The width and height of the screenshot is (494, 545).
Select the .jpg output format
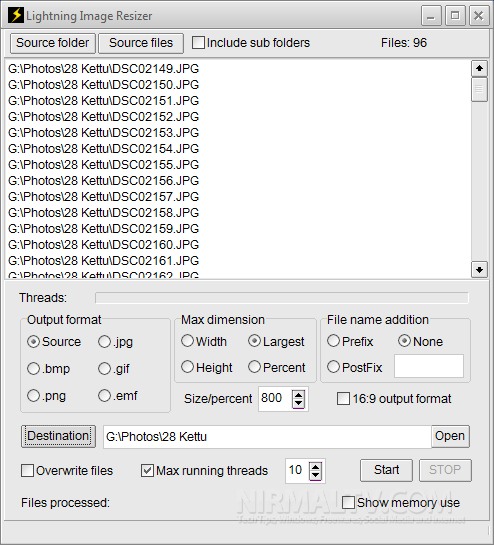pos(104,342)
